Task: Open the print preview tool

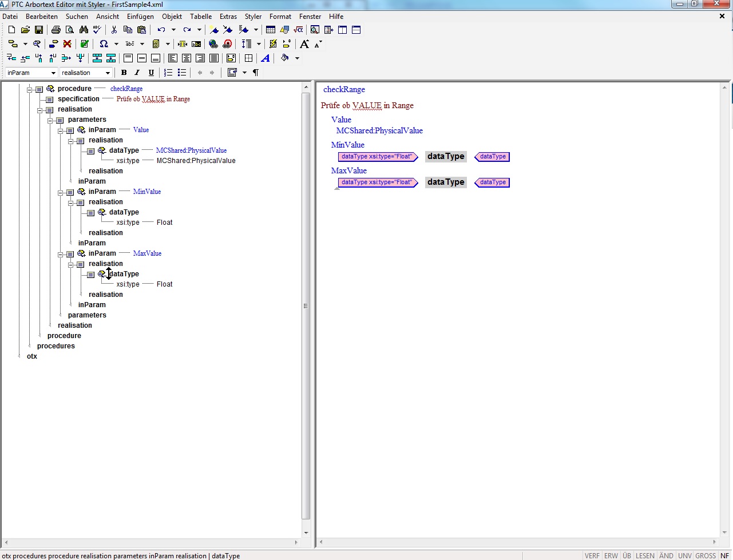Action: (69, 29)
